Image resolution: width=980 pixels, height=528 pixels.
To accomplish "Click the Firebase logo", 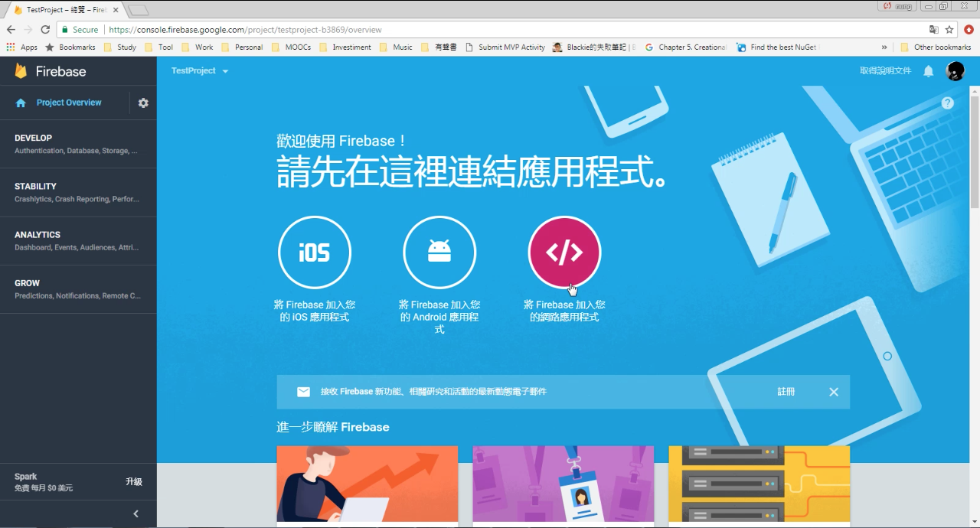I will point(51,71).
